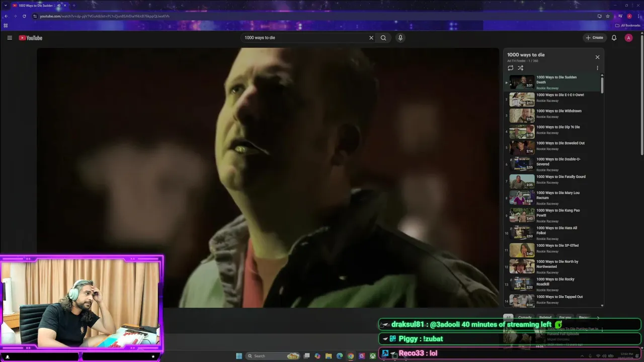Open the account avatar menu
Image resolution: width=644 pixels, height=362 pixels.
click(628, 38)
